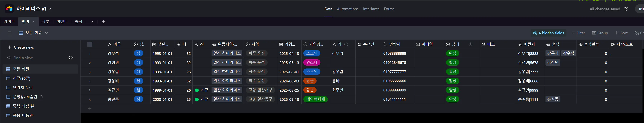
Task: Click phone number 01012345678
Action: point(395,63)
